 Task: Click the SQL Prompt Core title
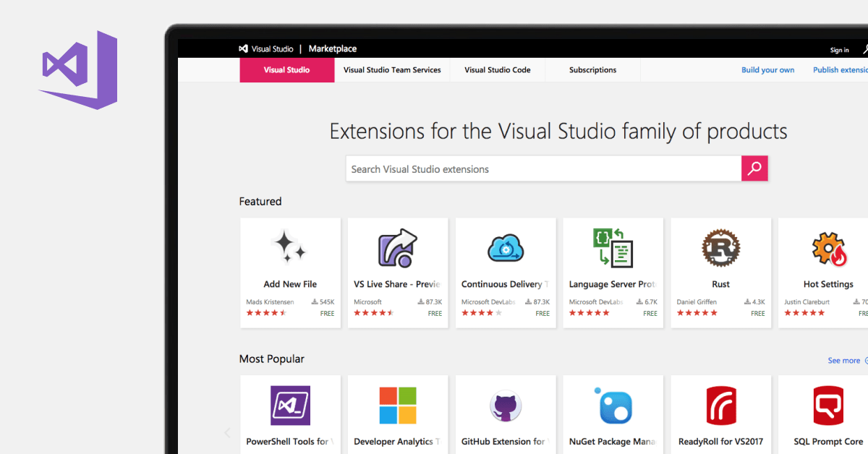[828, 441]
